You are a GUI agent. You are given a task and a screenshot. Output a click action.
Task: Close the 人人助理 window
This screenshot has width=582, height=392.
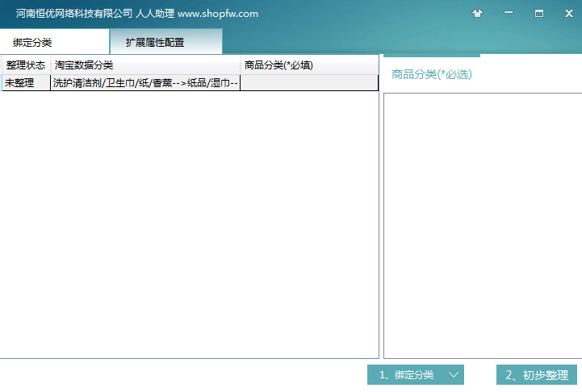pyautogui.click(x=568, y=14)
